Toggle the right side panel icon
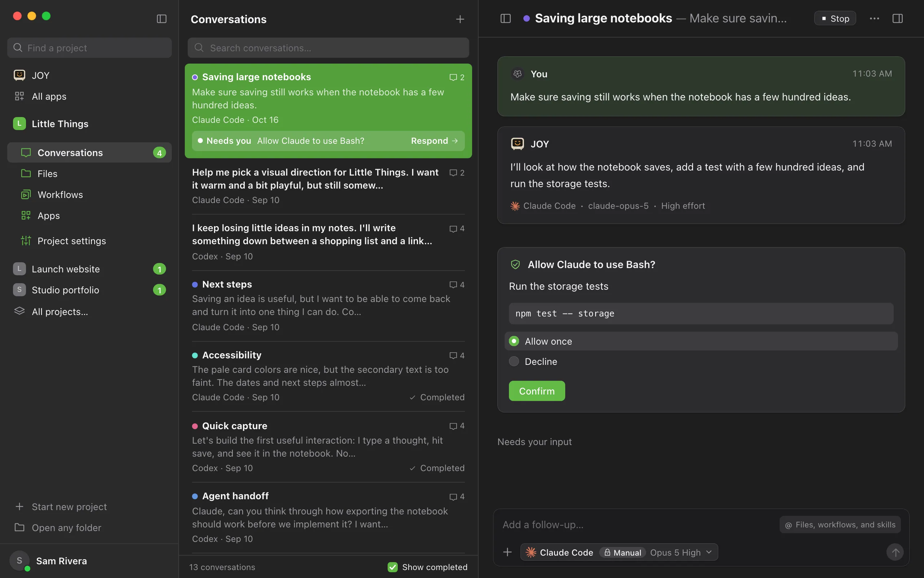The height and width of the screenshot is (578, 924). 898,18
